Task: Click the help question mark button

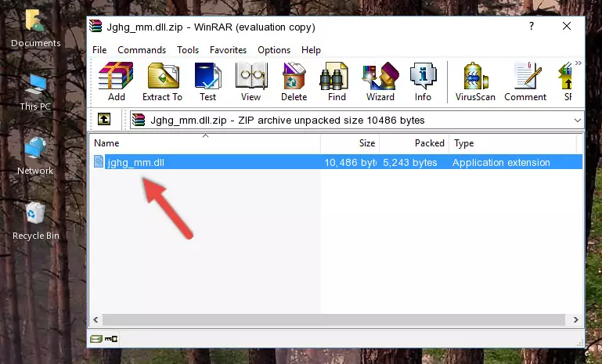Action: (532, 26)
